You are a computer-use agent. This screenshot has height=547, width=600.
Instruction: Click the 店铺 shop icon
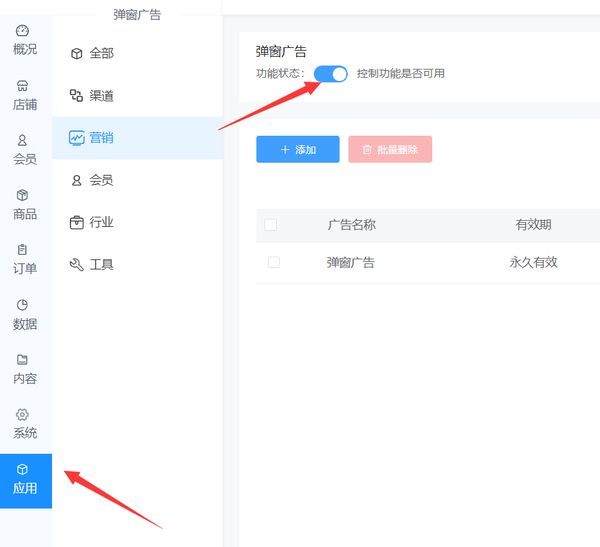coord(23,86)
